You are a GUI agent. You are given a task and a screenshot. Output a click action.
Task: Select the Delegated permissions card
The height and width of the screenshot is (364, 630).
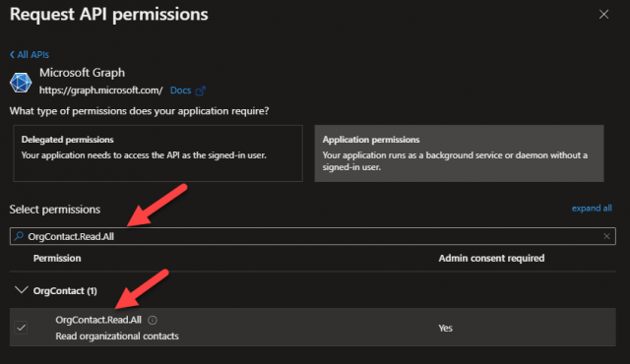coord(157,153)
